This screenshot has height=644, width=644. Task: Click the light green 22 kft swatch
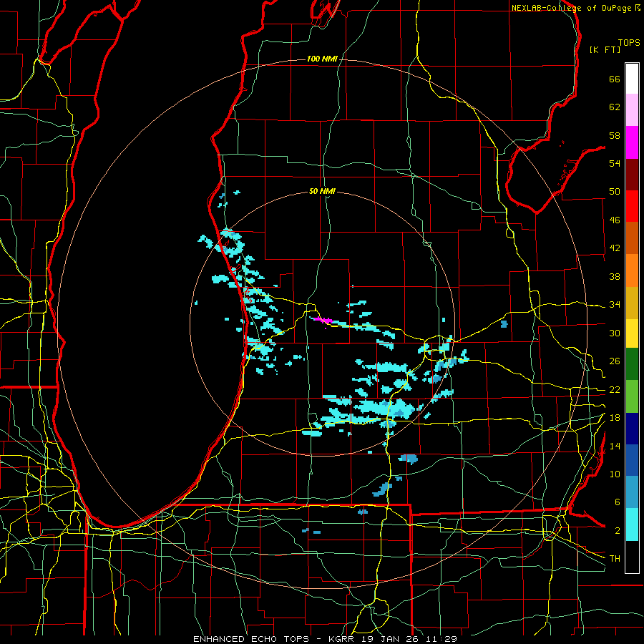click(x=632, y=396)
